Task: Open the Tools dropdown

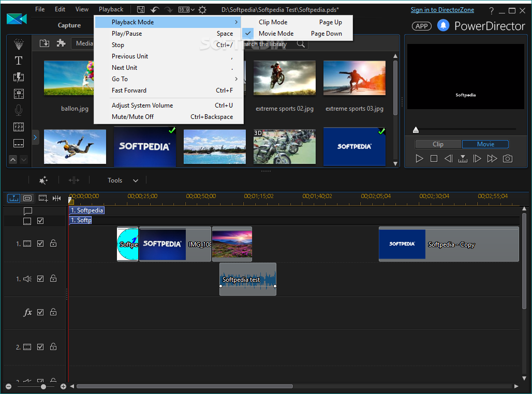Action: [x=123, y=180]
